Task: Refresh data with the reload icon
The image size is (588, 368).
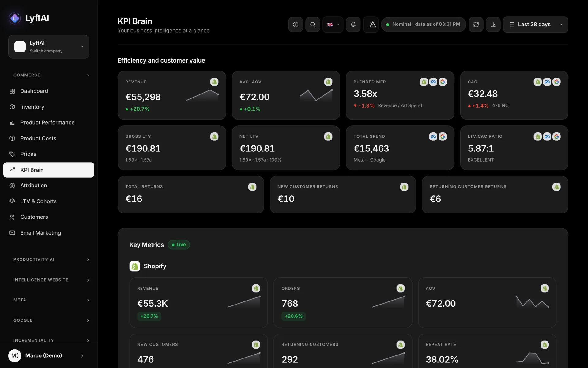Action: coord(476,25)
